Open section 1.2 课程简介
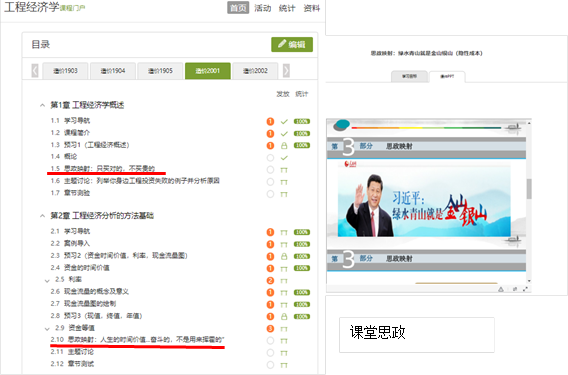Screen dimensions: 568x375 (70, 133)
